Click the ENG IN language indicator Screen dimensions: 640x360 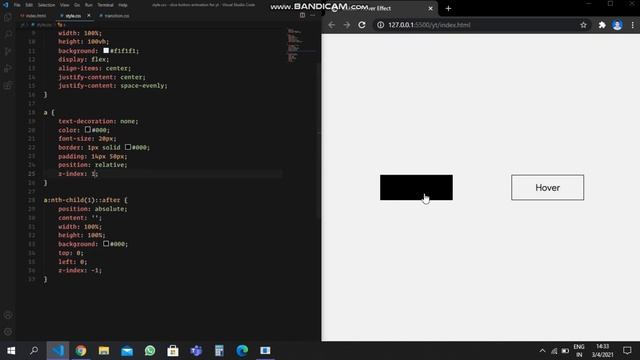[x=579, y=351]
